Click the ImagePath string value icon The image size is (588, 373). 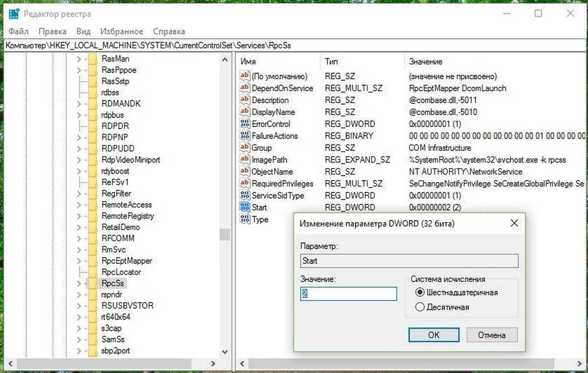tap(244, 160)
